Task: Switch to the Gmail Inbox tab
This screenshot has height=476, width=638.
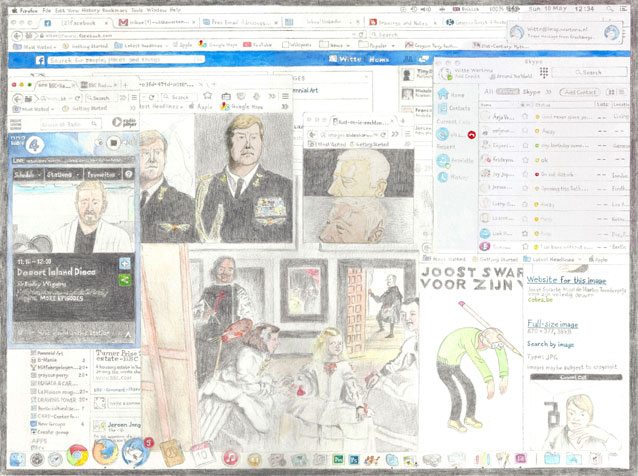Action: [157, 23]
